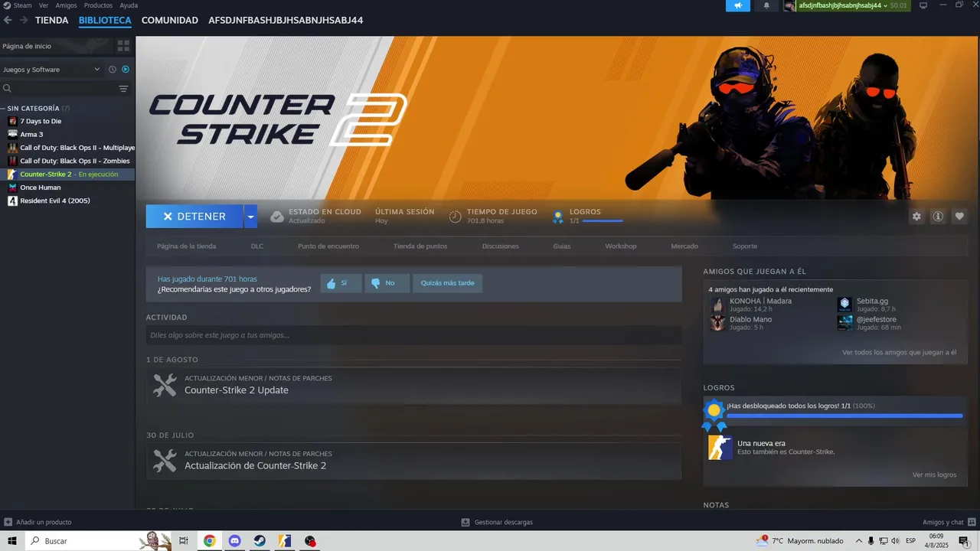Open advanced filter options icon
The width and height of the screenshot is (980, 551).
[123, 89]
